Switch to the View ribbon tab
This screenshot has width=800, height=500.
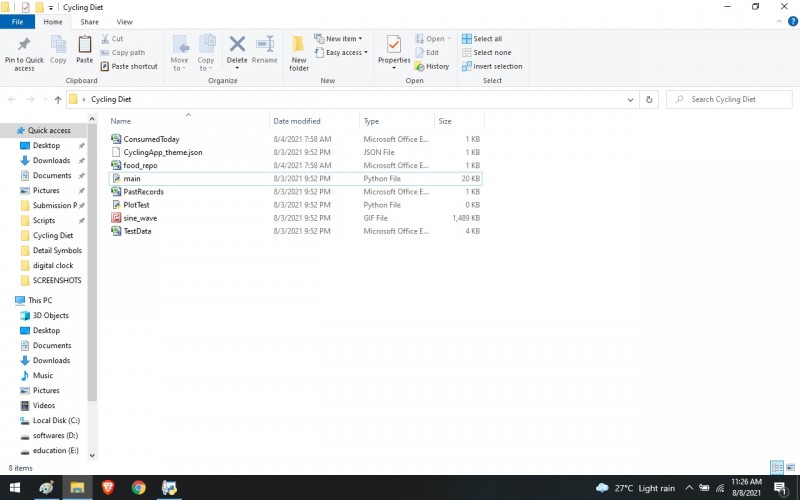tap(124, 22)
